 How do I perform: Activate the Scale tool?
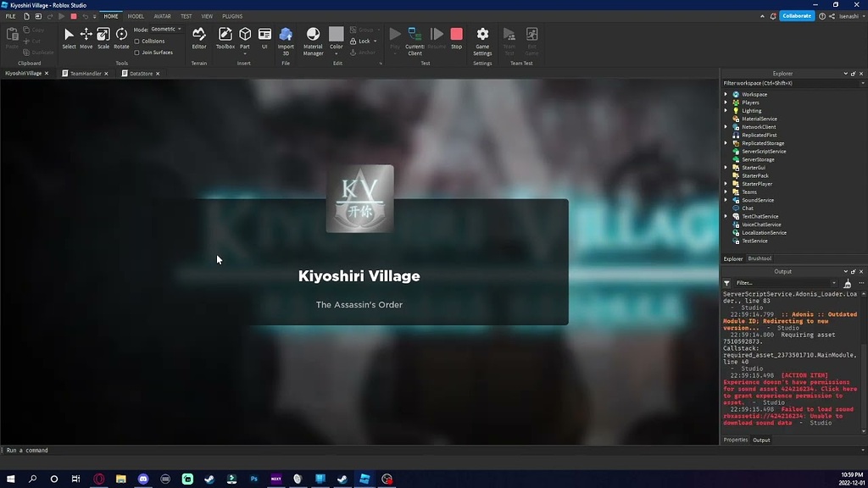coord(103,39)
